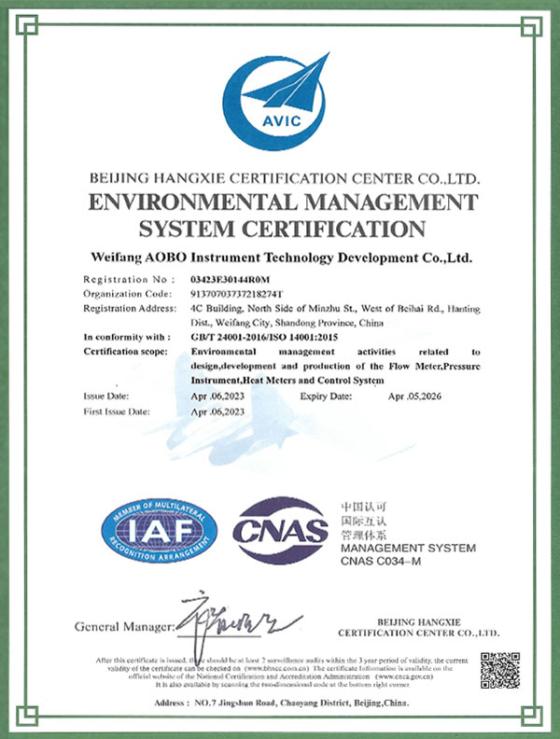Click the 'General Manager:' label
560x739 pixels.
[x=125, y=627]
